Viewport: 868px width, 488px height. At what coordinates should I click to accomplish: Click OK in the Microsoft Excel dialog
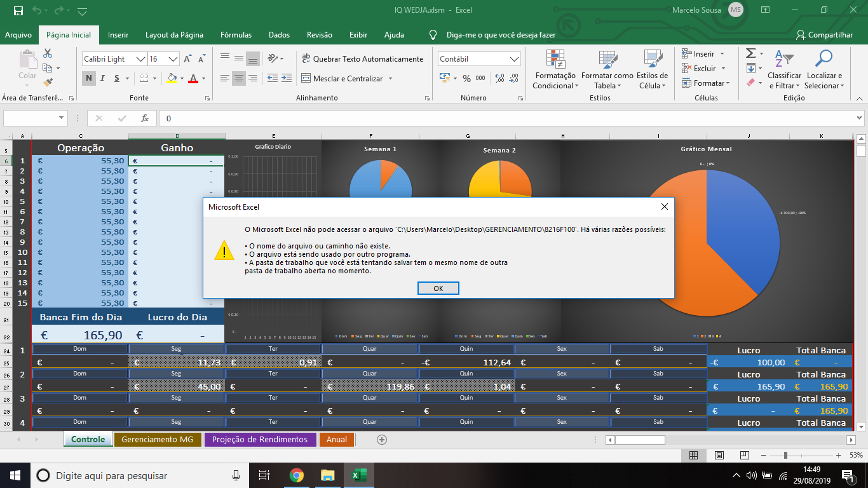(x=438, y=288)
